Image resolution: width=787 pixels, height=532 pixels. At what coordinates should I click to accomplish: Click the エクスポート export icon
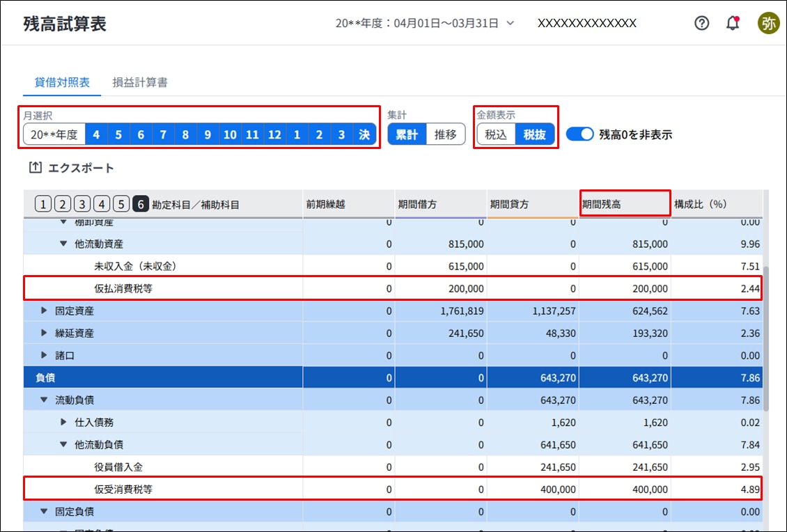click(35, 168)
